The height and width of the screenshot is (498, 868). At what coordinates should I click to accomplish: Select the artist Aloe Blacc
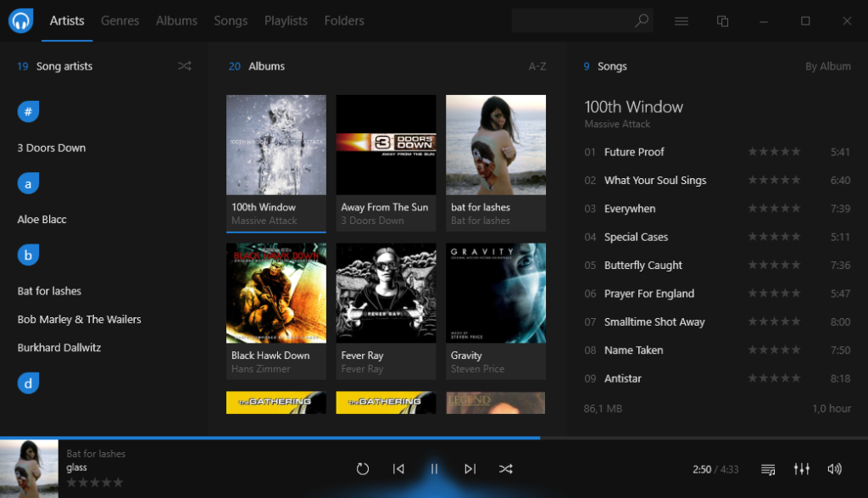[40, 219]
